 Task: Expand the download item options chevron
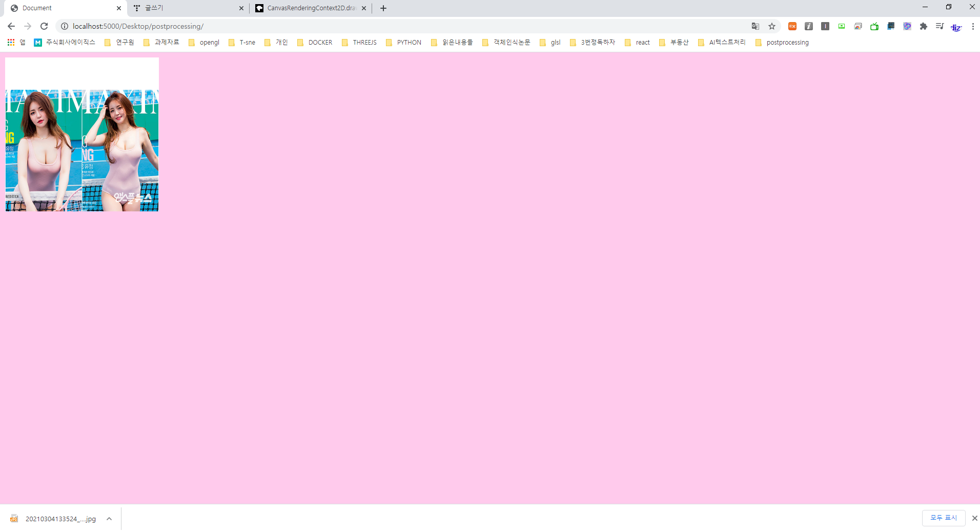(x=109, y=519)
